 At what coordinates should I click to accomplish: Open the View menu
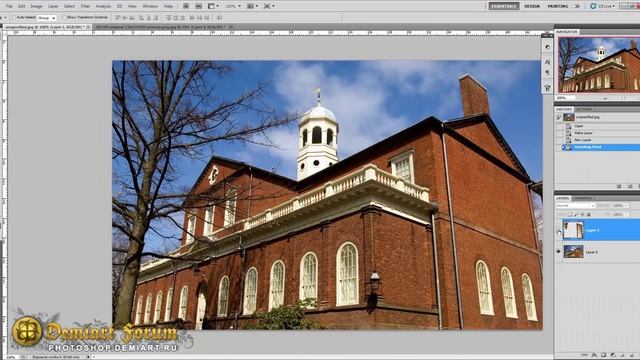pyautogui.click(x=132, y=6)
